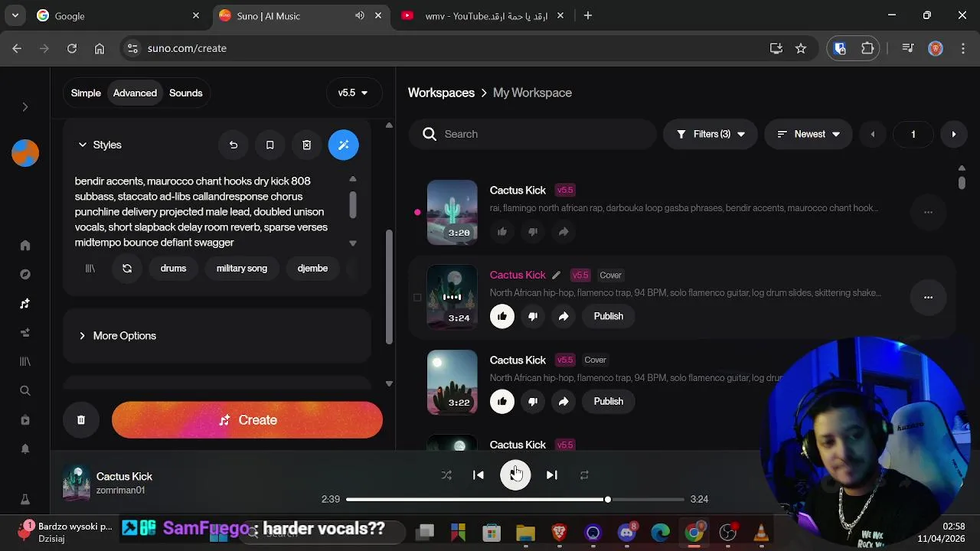Open the Cactus Kick 3:24 thumbnail

click(452, 297)
